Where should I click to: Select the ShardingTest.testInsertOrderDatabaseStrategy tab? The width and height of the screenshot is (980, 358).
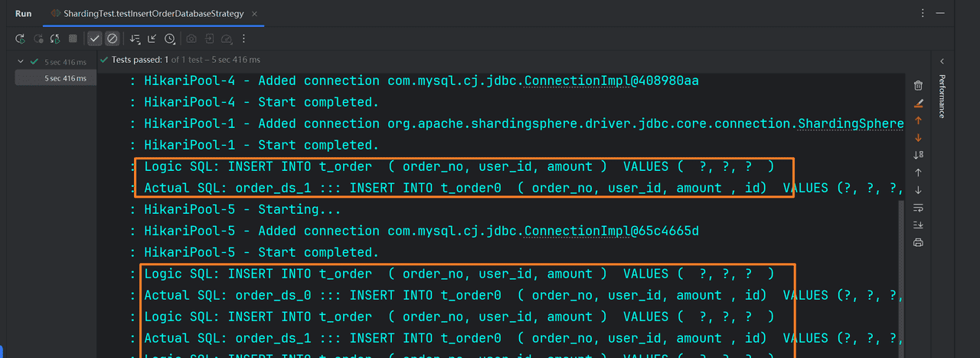coord(152,14)
